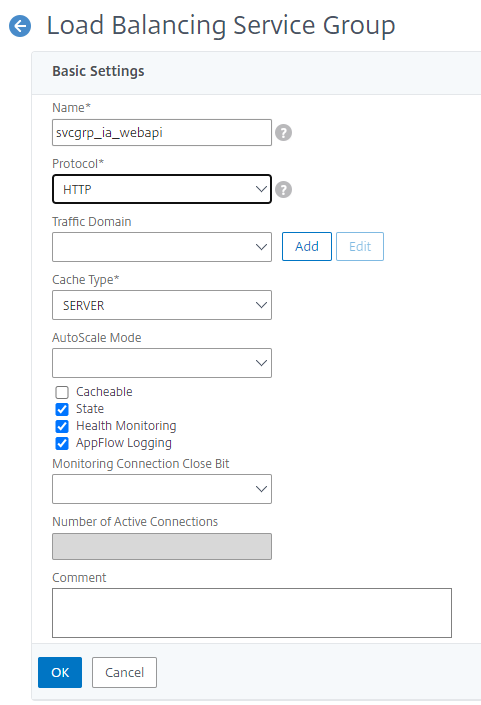Screen dimensions: 481x705
Task: Open help icon next to Name field
Action: pos(283,133)
